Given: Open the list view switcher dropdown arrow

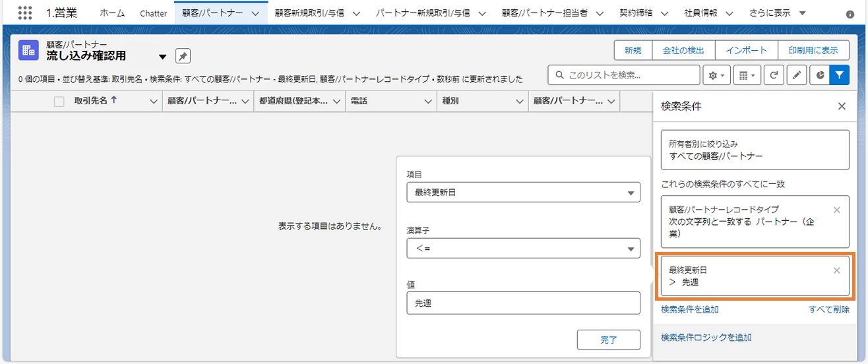Looking at the screenshot, I should point(162,57).
